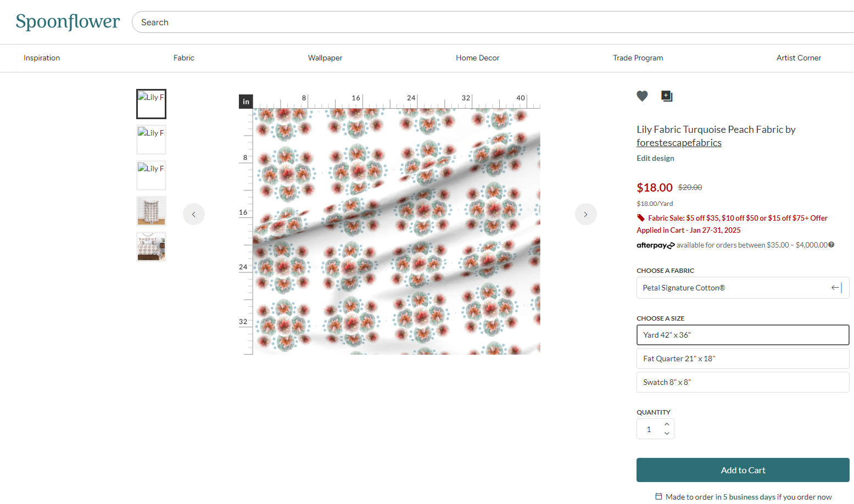The image size is (854, 504).
Task: Toggle the ruler unit 'in' button
Action: click(x=246, y=102)
